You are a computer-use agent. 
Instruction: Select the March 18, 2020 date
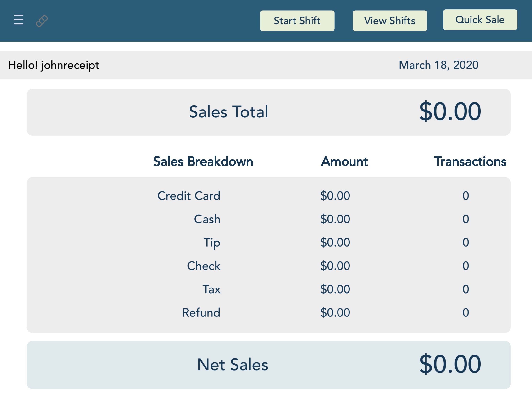438,65
